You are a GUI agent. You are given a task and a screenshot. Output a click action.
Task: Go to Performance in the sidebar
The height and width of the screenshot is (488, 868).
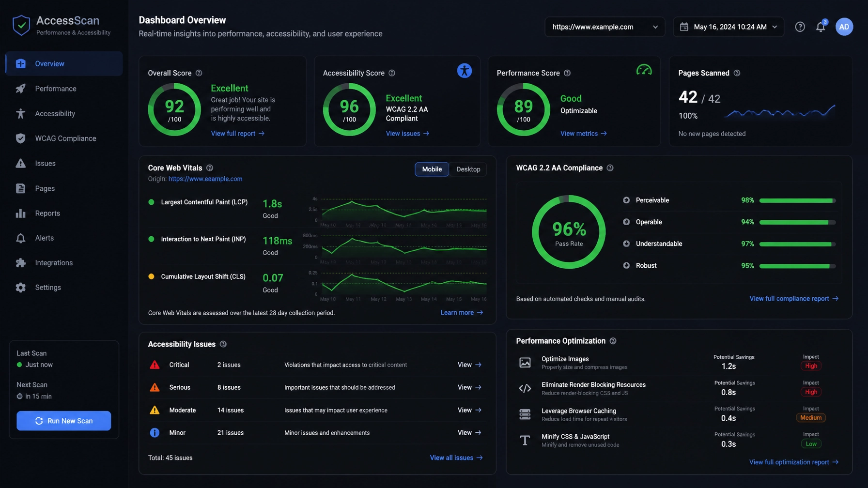[64, 89]
